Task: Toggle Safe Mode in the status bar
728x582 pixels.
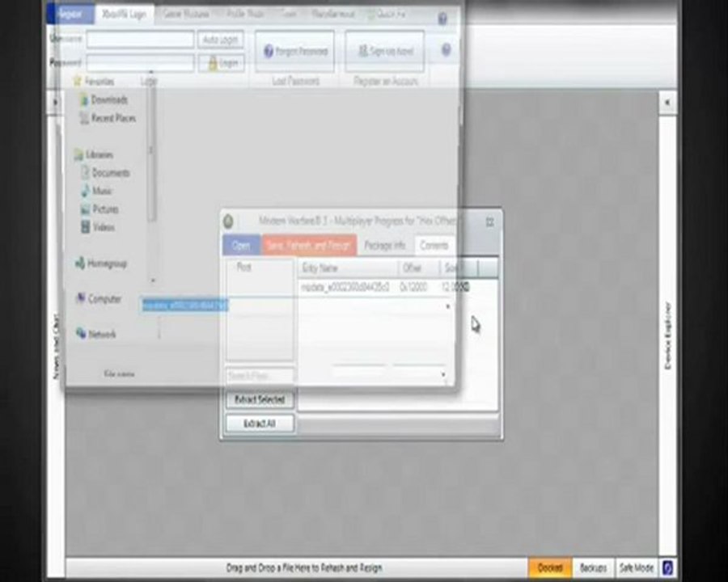Action: click(636, 567)
